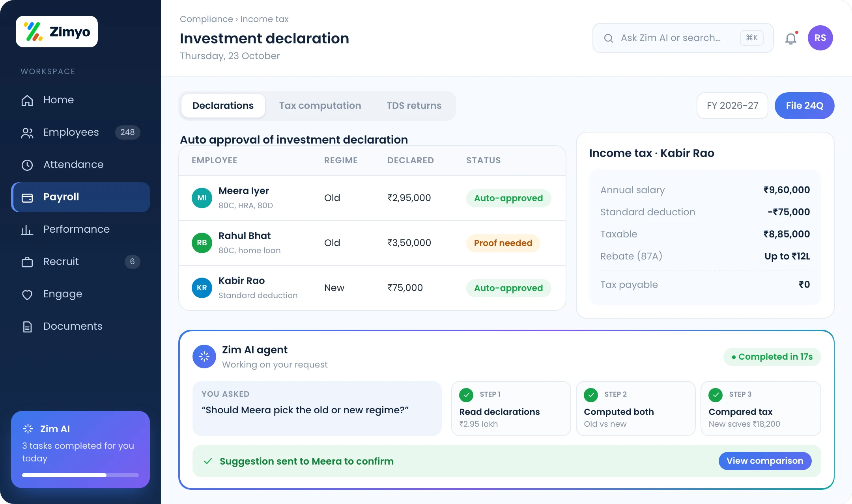This screenshot has height=504, width=852.
Task: Click the Zim AI tasks progress bar
Action: [80, 475]
